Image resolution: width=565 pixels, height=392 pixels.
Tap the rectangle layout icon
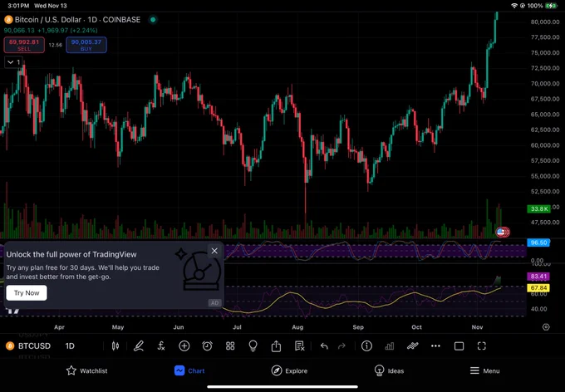click(459, 346)
